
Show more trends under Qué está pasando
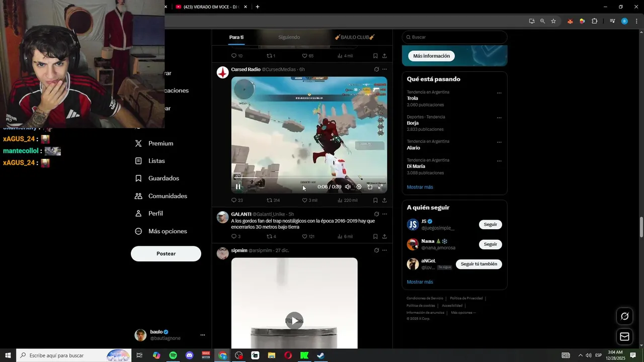coord(420,187)
